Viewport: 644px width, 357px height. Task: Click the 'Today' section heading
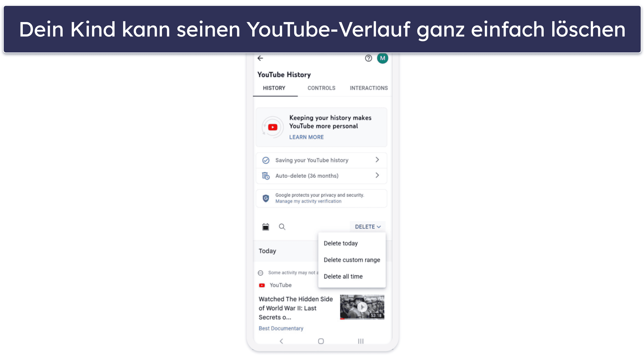267,251
